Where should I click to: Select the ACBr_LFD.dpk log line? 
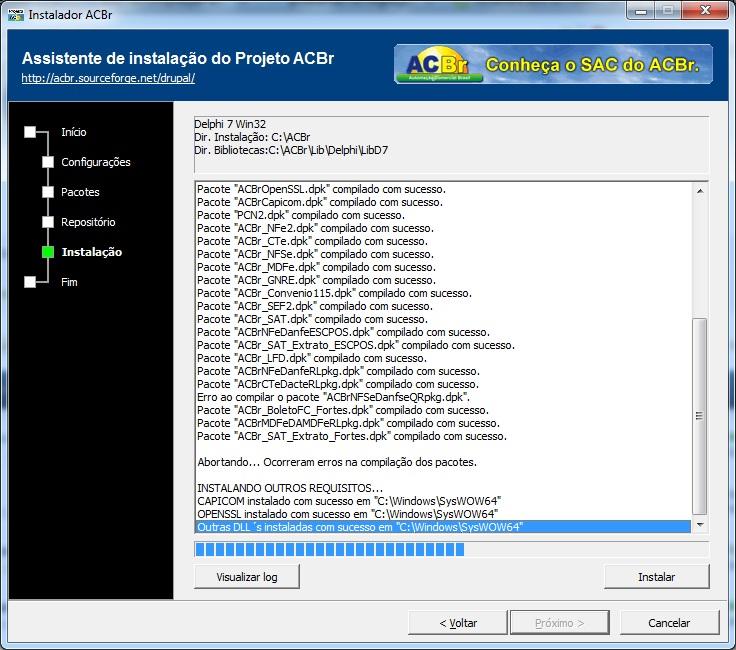(443, 358)
